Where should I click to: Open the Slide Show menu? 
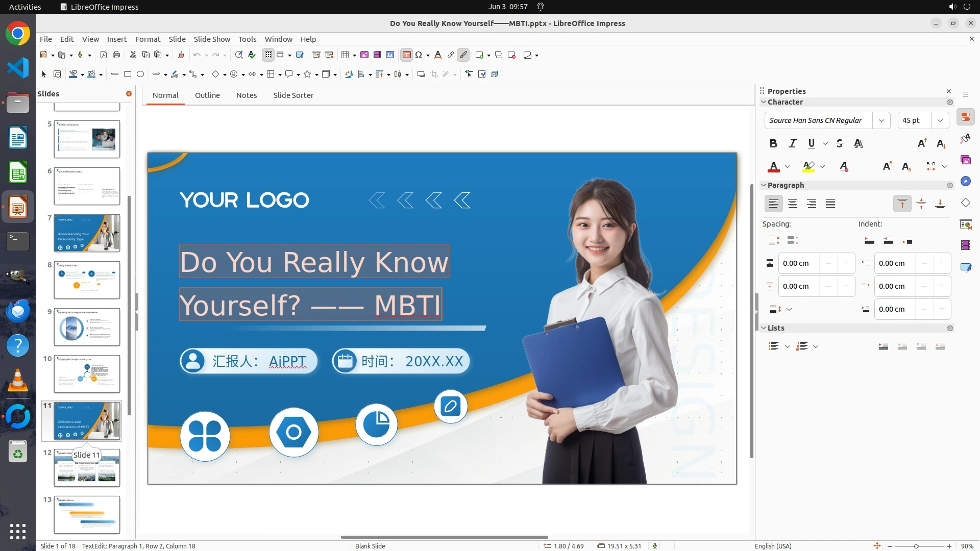[212, 39]
